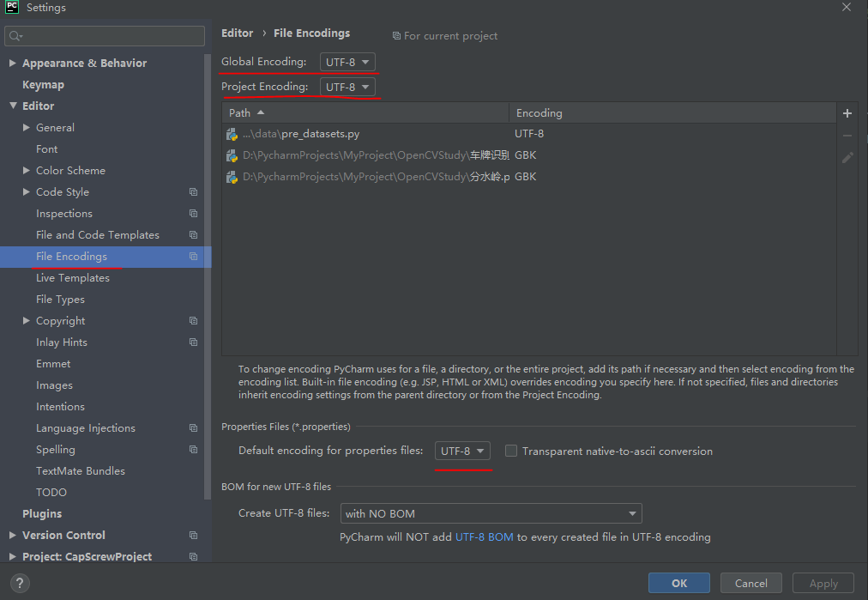Click the For current project icon
This screenshot has height=600, width=868.
[x=396, y=36]
